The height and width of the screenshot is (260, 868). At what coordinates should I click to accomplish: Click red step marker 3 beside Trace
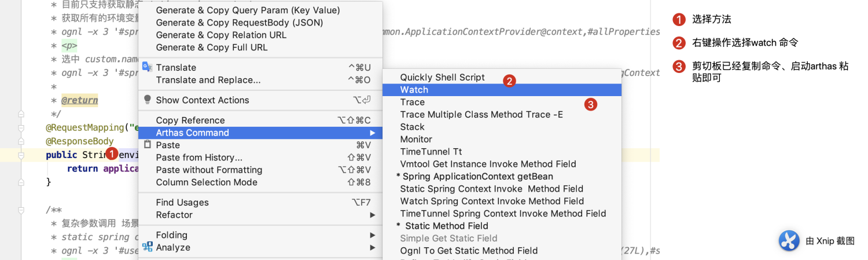point(590,105)
